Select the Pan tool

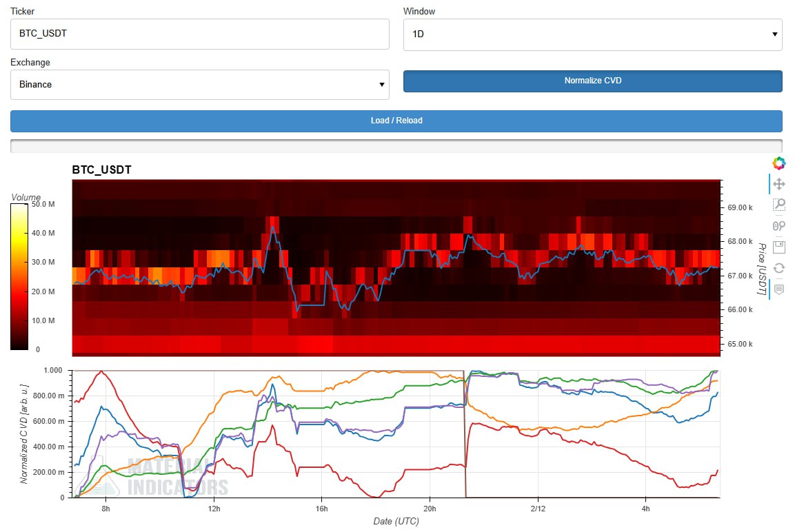(x=778, y=184)
